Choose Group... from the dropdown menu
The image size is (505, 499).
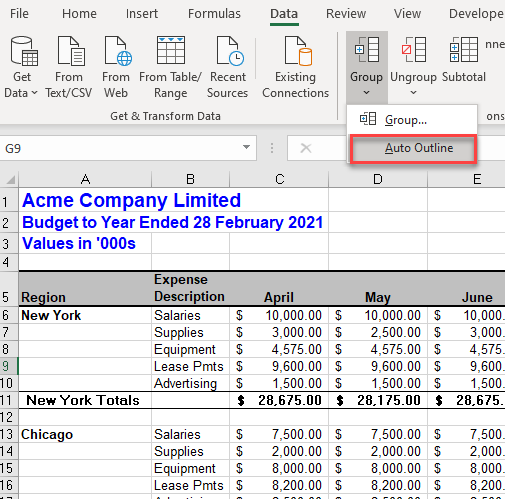coord(412,119)
